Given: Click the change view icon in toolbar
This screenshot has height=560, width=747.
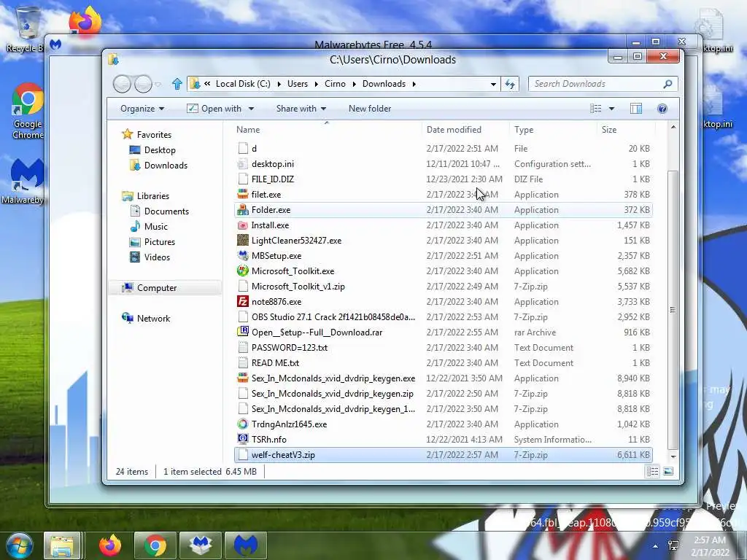Looking at the screenshot, I should tap(595, 109).
